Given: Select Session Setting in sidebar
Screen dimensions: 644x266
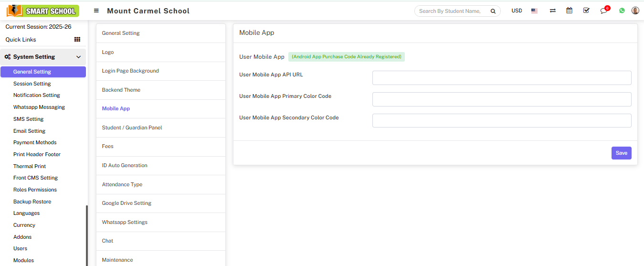Looking at the screenshot, I should tap(32, 84).
